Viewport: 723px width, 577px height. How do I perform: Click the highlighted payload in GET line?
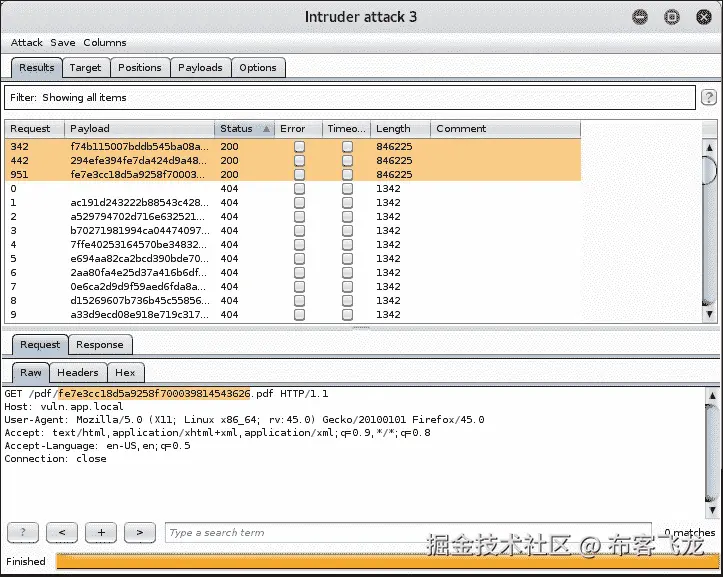pyautogui.click(x=154, y=394)
